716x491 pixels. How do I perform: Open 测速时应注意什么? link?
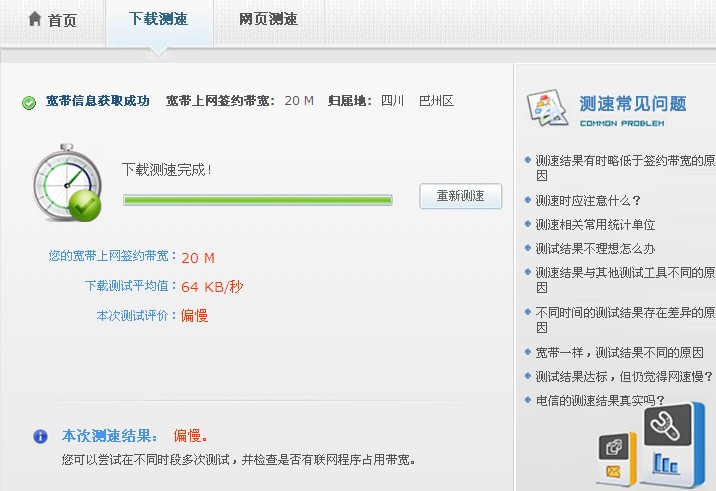click(x=588, y=201)
